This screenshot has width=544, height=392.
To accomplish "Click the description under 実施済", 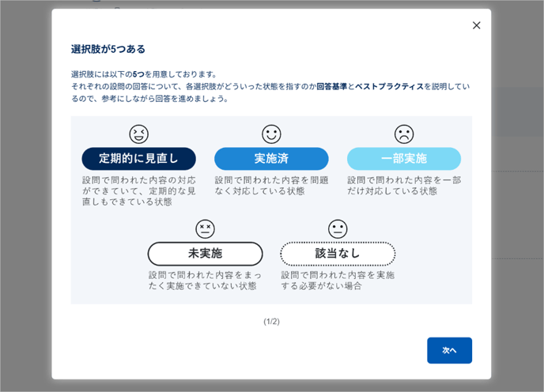I will pos(271,186).
